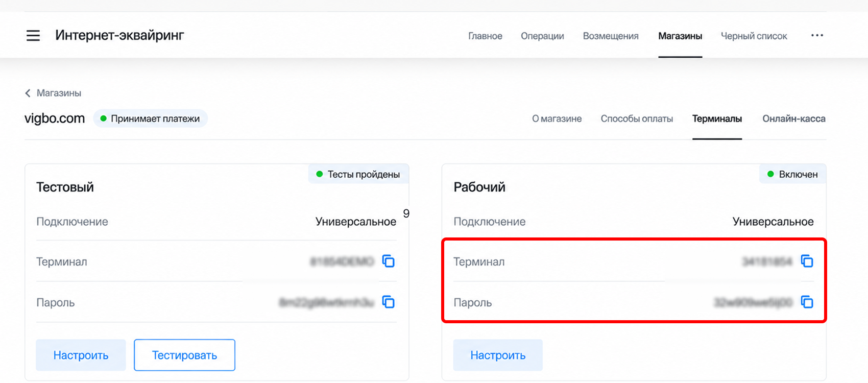Viewport: 868px width, 383px height.
Task: Click Настроить in the Рабочий card
Action: [498, 355]
